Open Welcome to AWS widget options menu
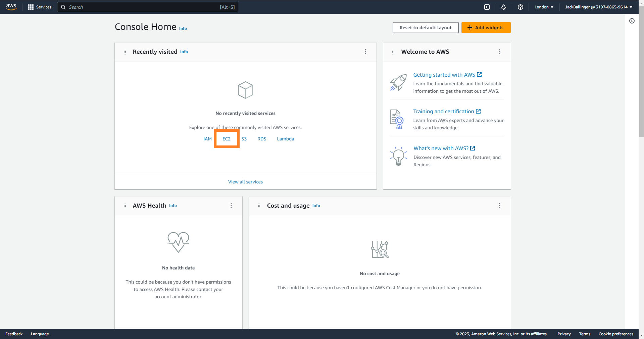Viewport: 644px width, 339px height. point(500,52)
